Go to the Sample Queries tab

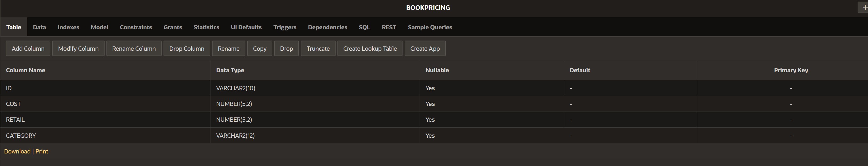point(430,27)
